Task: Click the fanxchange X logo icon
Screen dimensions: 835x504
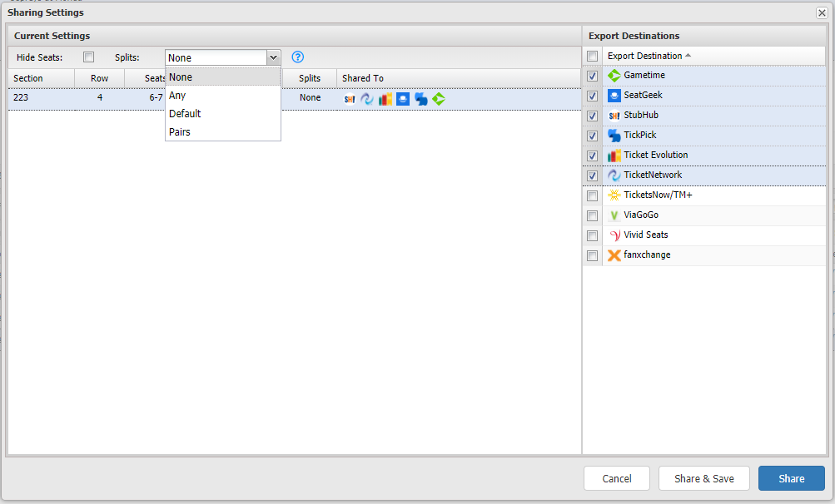Action: pos(614,255)
